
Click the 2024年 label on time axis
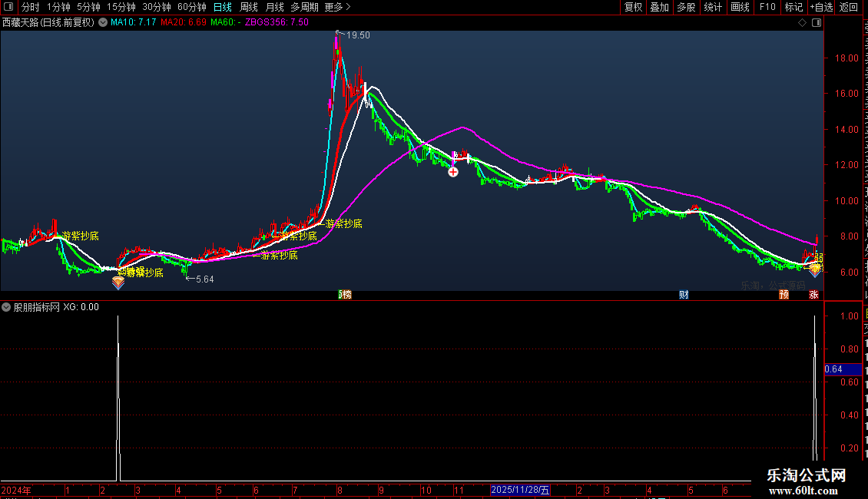(x=16, y=490)
